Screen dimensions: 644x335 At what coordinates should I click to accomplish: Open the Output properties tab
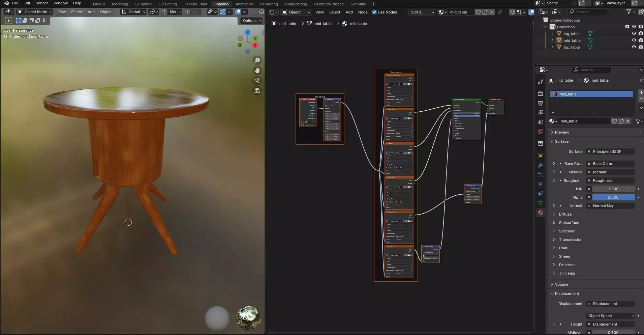(x=541, y=103)
